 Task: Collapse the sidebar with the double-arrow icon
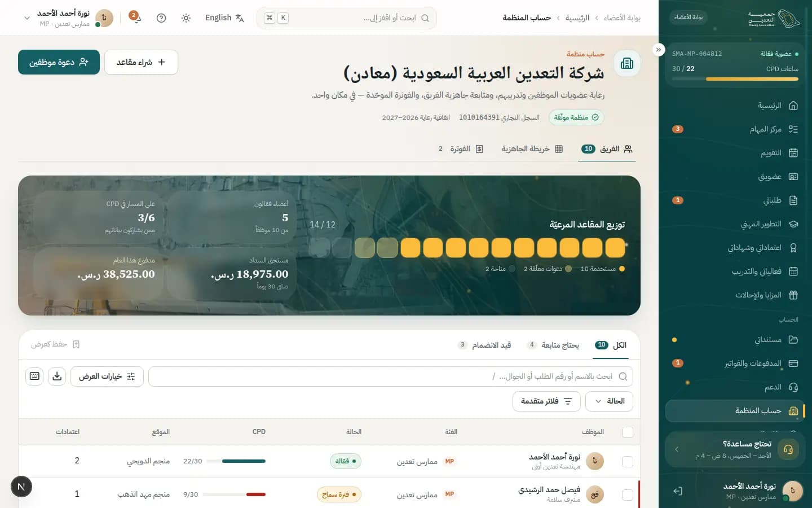pos(659,50)
